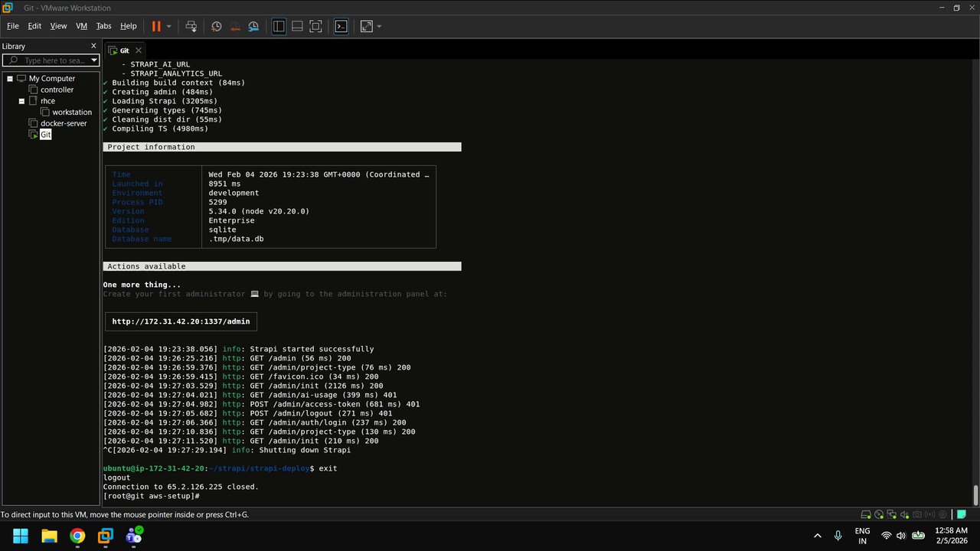Show hidden system tray icons
Viewport: 980px width, 551px height.
[818, 536]
